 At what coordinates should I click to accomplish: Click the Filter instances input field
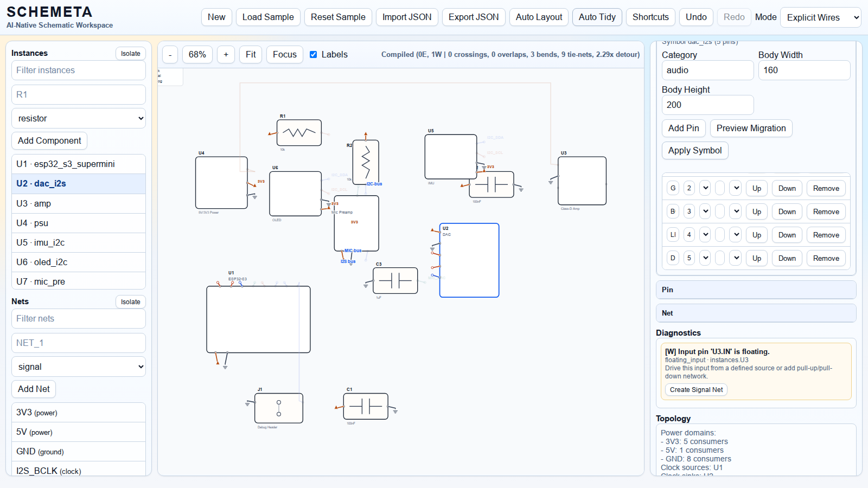tap(79, 70)
